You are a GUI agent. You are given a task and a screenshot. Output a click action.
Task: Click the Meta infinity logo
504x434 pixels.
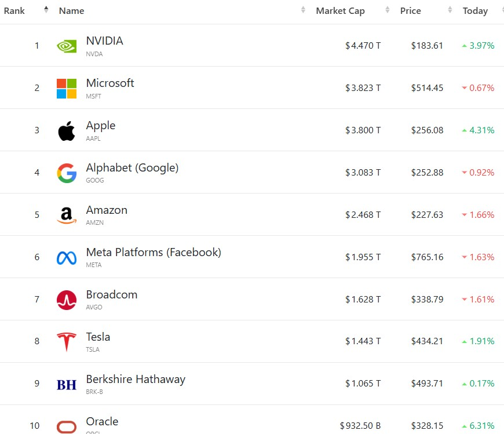pos(67,258)
